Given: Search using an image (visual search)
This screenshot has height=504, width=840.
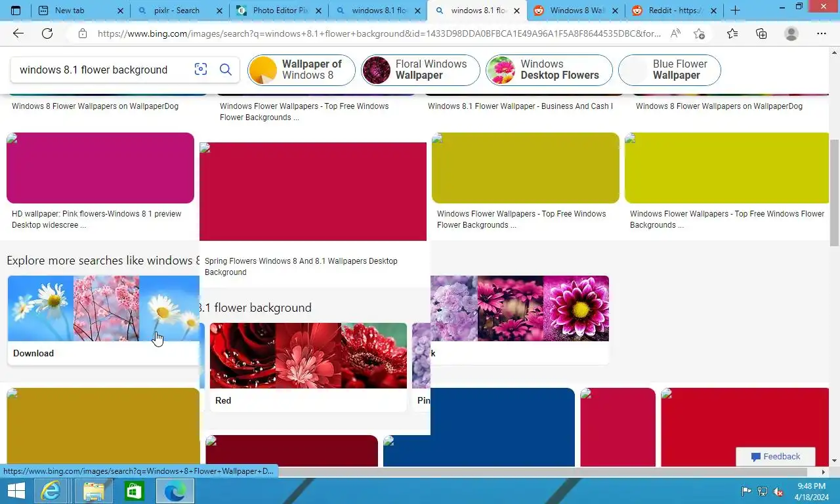Looking at the screenshot, I should [201, 70].
